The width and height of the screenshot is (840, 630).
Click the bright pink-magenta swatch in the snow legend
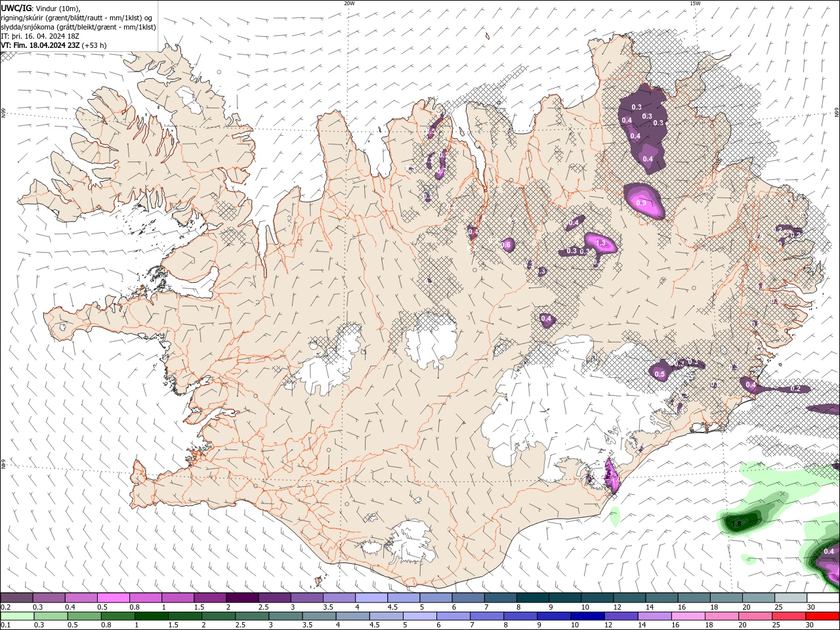click(x=114, y=598)
